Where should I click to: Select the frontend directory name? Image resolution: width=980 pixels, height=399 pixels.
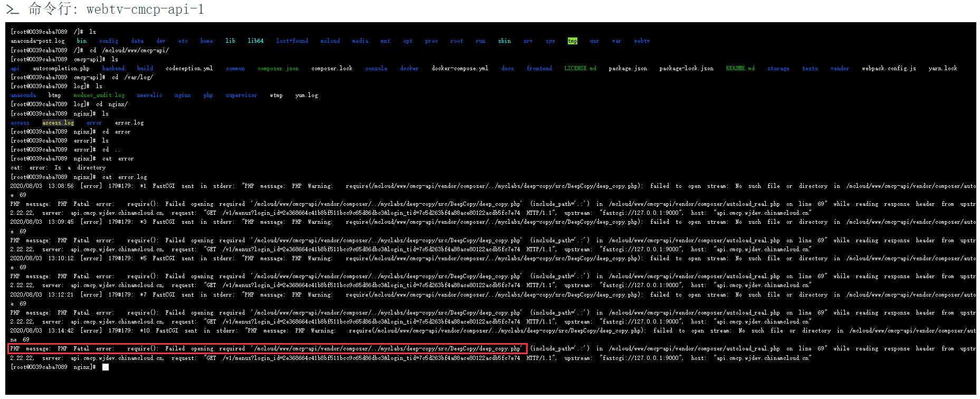tap(539, 68)
